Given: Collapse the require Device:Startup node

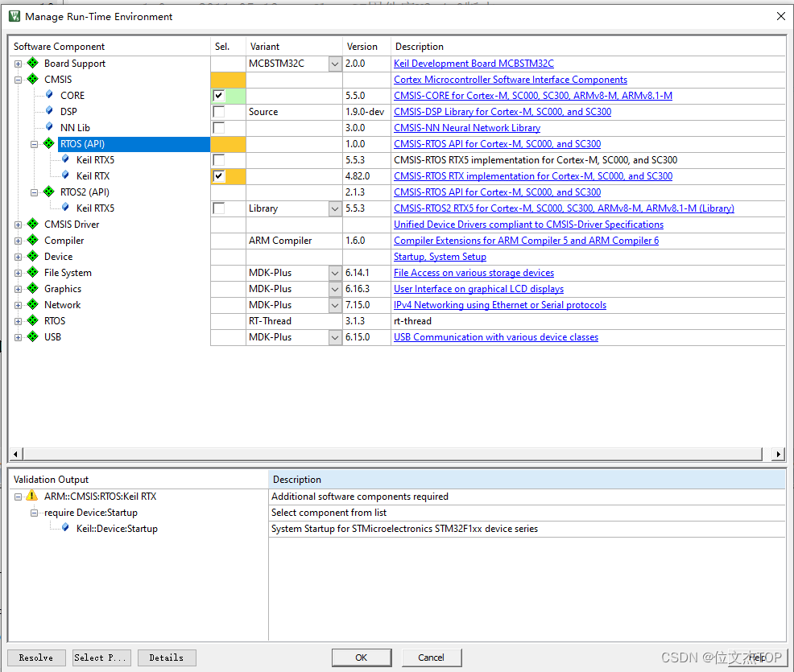Looking at the screenshot, I should [35, 513].
